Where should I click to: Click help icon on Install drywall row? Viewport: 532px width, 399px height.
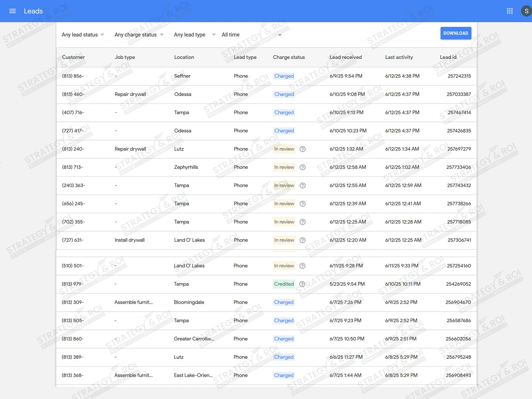coord(303,240)
